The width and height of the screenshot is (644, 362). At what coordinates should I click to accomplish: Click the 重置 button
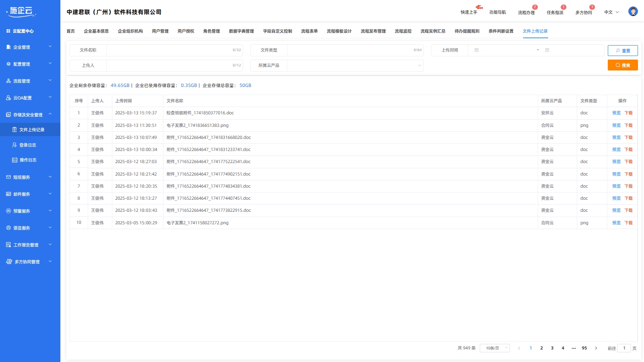[622, 51]
